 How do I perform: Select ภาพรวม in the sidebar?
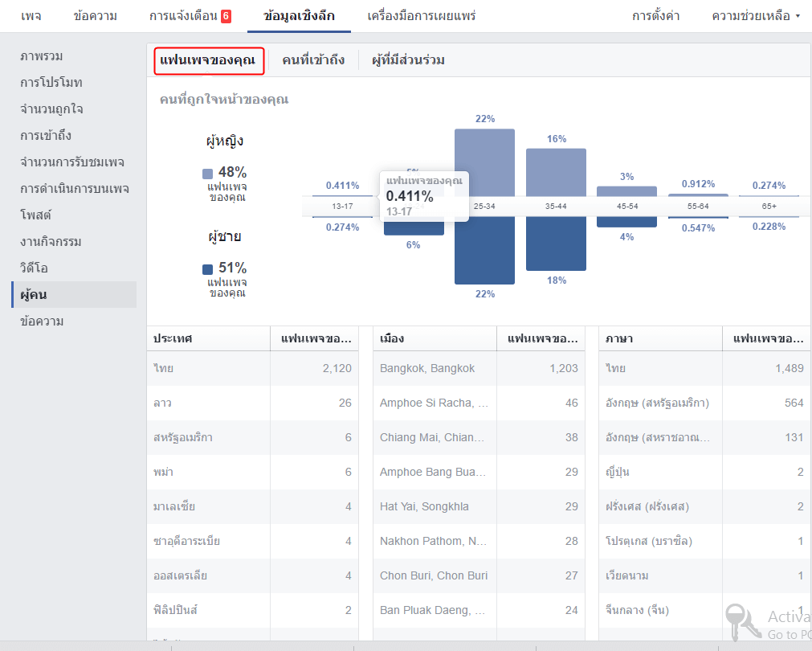pos(42,56)
